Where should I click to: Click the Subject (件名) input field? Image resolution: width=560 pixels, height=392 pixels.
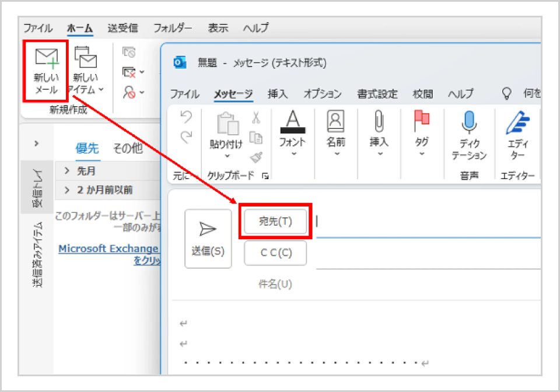click(x=426, y=284)
